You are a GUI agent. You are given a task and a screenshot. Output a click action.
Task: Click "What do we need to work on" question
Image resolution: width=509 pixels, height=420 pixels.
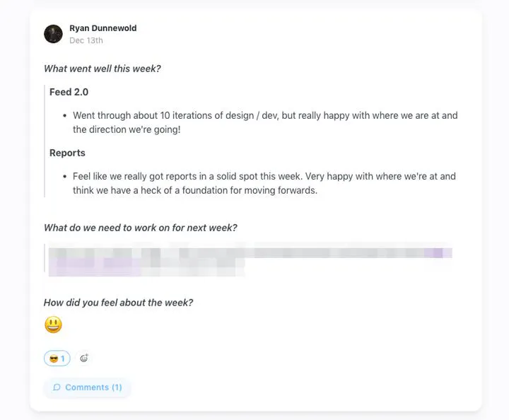point(140,228)
